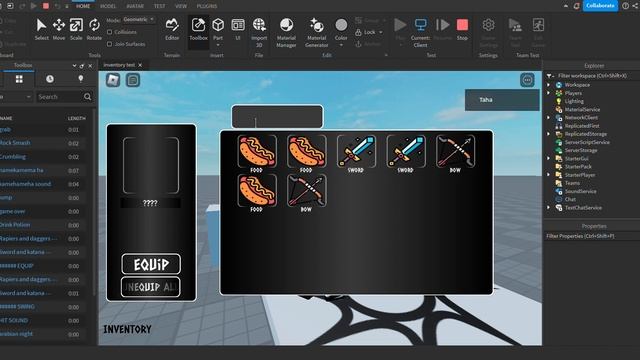Activate the Scale tool
The height and width of the screenshot is (360, 640).
(76, 29)
